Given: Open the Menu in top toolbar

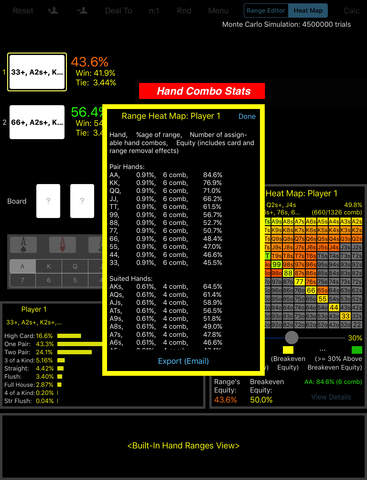Looking at the screenshot, I should [218, 11].
